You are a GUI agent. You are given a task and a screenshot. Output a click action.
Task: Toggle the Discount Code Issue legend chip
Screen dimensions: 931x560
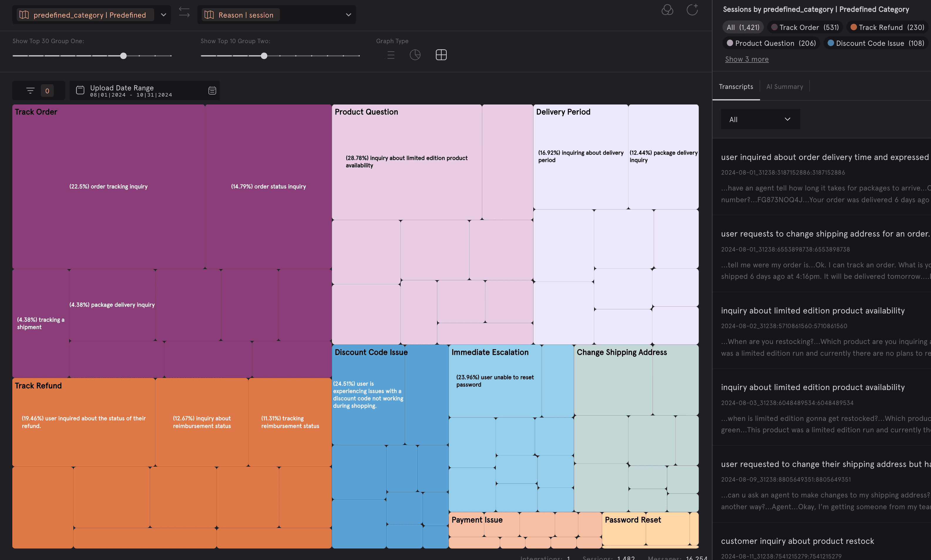pos(875,43)
